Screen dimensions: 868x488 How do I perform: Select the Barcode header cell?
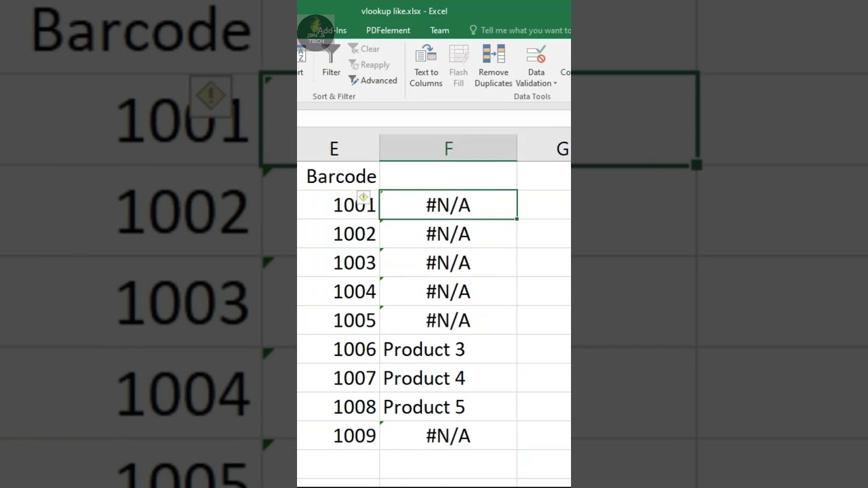tap(338, 176)
